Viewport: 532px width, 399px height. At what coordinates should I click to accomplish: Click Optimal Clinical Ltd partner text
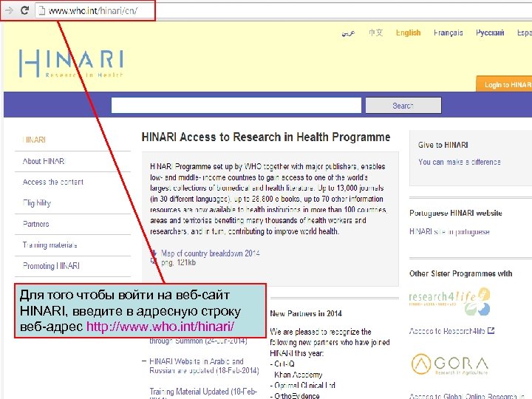click(304, 386)
